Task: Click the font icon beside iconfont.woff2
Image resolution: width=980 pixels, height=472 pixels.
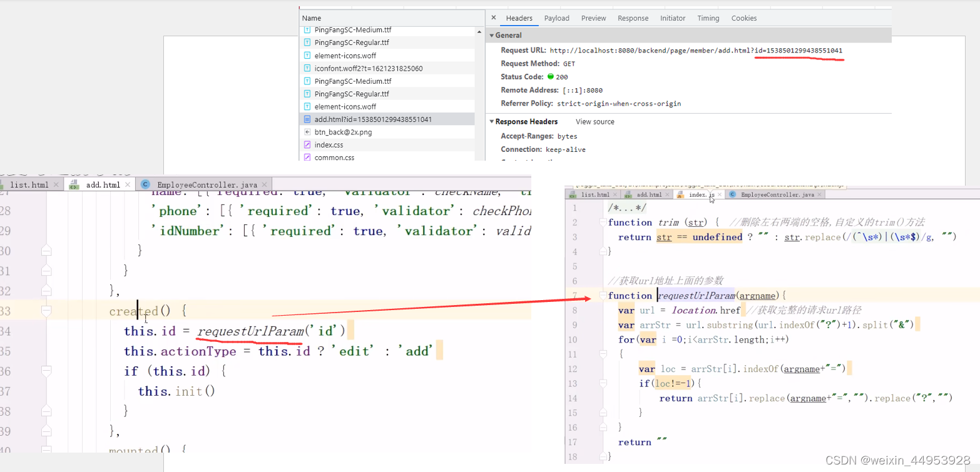Action: click(307, 68)
